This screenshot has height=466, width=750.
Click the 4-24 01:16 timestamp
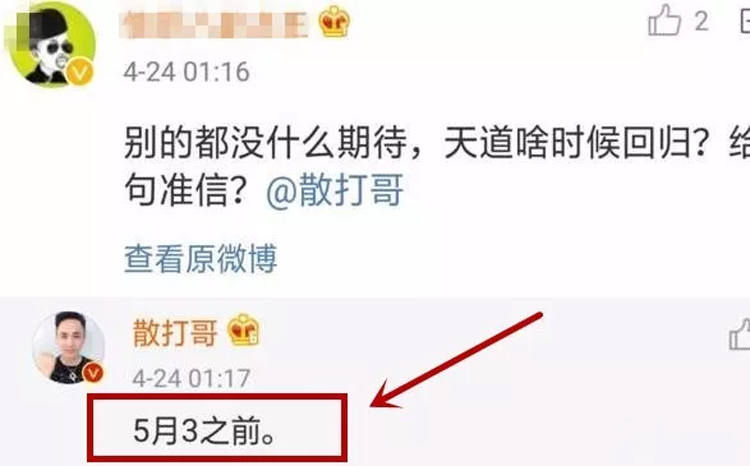[187, 72]
